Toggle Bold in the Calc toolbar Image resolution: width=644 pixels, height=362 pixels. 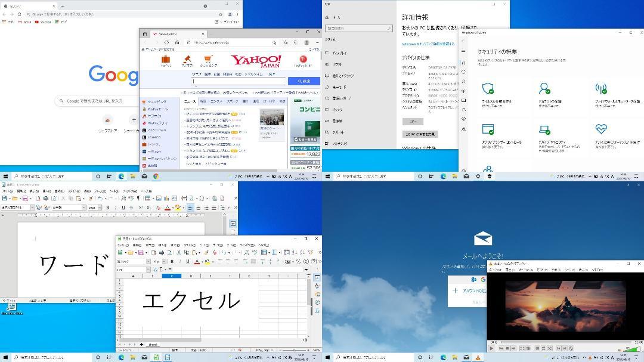[172, 261]
